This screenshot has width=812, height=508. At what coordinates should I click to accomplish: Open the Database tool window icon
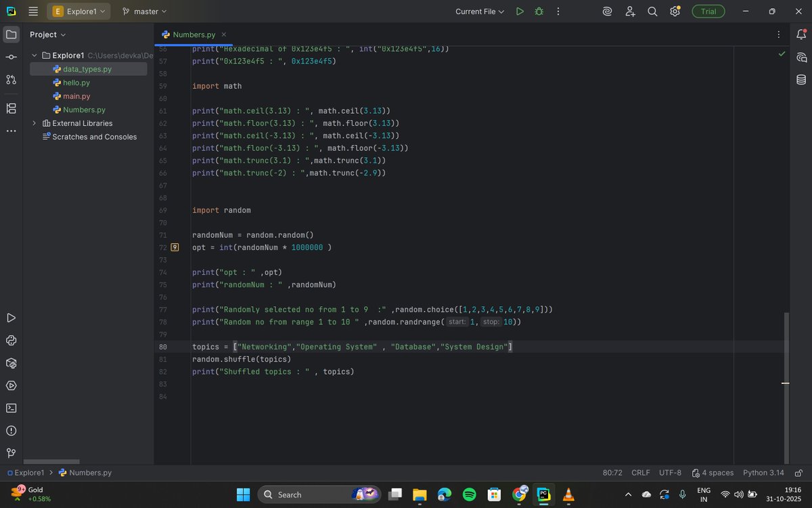tap(801, 80)
